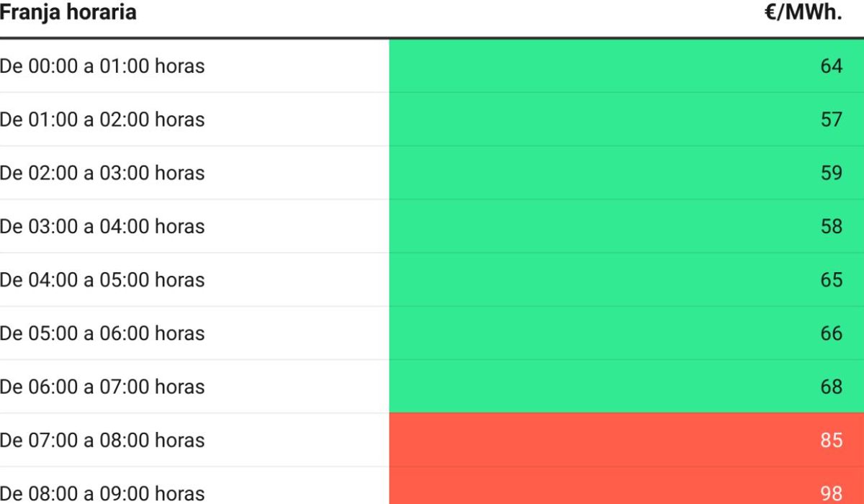Image resolution: width=864 pixels, height=504 pixels.
Task: Click the green price value 58
Action: (x=831, y=226)
